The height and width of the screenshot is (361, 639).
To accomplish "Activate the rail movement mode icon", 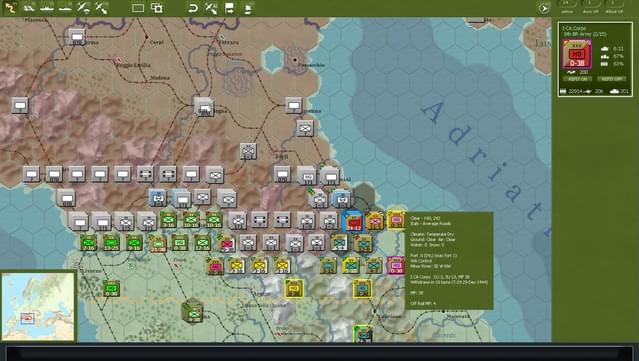I will pyautogui.click(x=29, y=8).
